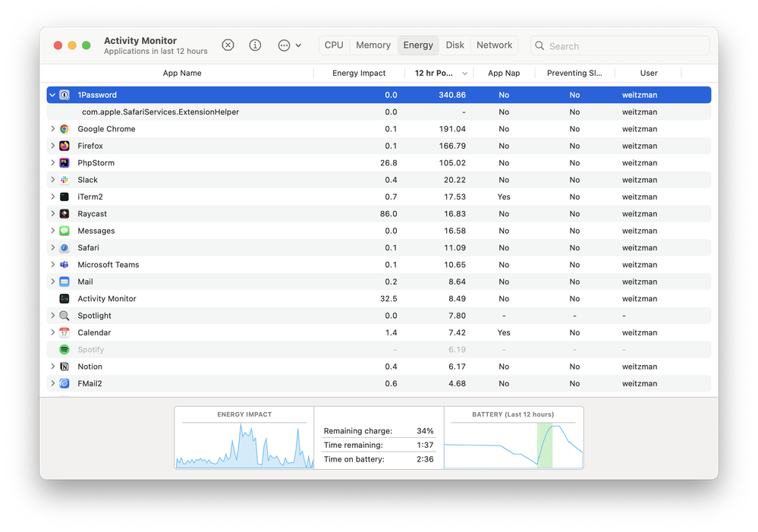Click the magnifier icon in search field
This screenshot has width=758, height=532.
[x=539, y=46]
